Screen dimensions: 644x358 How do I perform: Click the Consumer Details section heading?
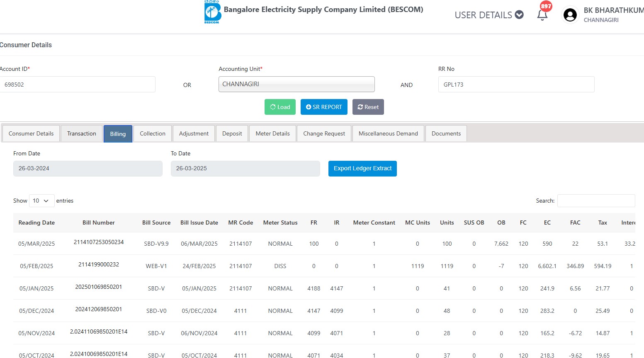click(x=26, y=45)
